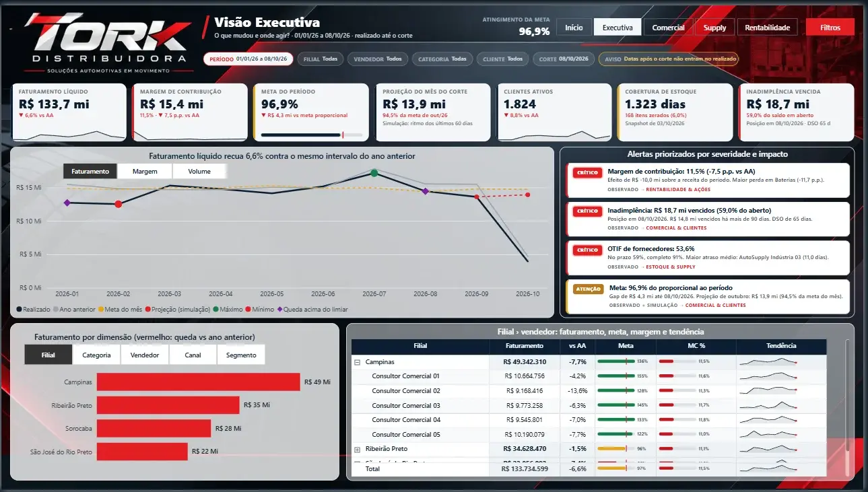Open the red Filtros button
868x492 pixels.
click(830, 28)
